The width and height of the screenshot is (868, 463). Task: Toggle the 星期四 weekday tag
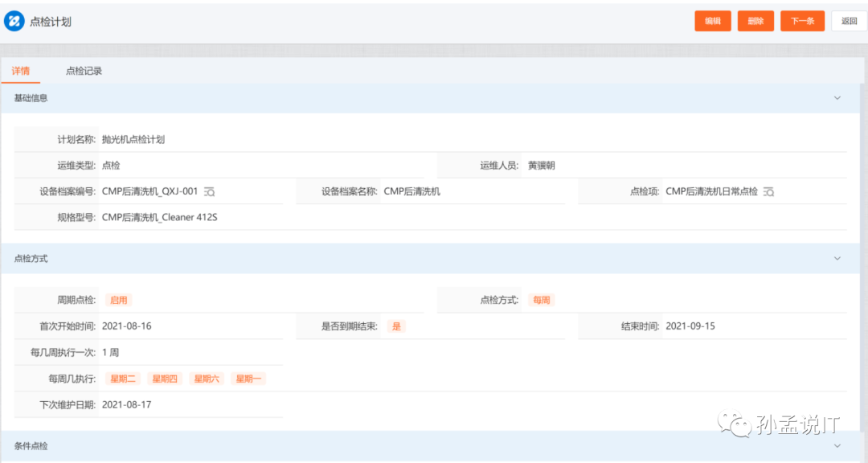[165, 378]
